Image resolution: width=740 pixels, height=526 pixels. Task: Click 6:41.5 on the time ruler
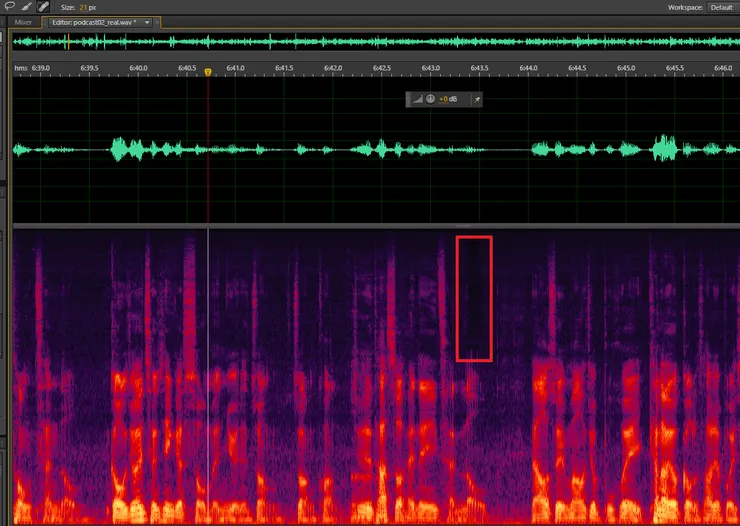click(x=284, y=68)
